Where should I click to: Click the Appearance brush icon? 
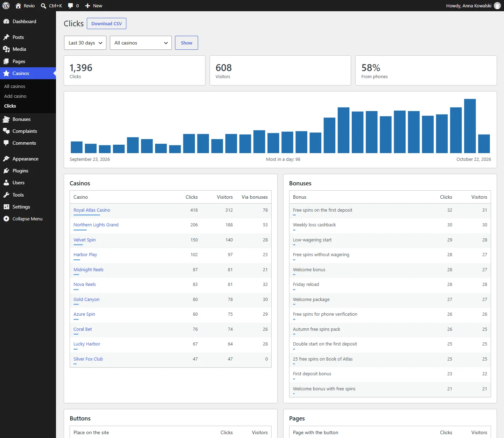click(x=6, y=159)
